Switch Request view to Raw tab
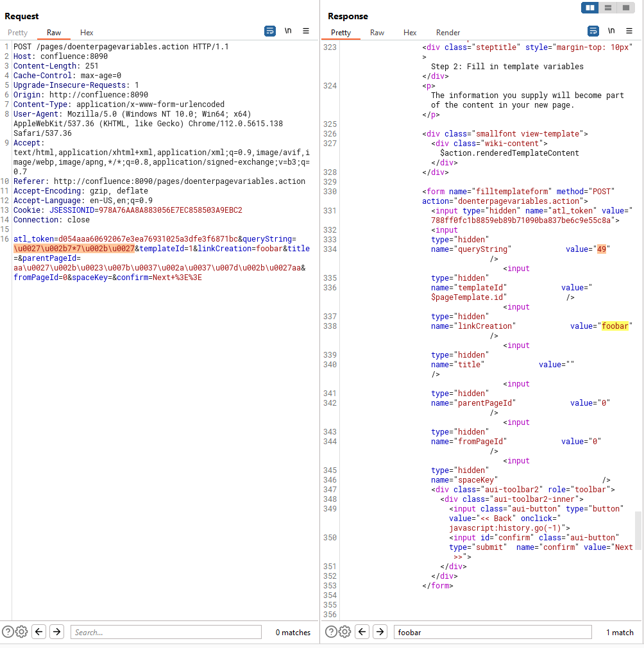Viewport: 644px width, 648px height. click(54, 33)
